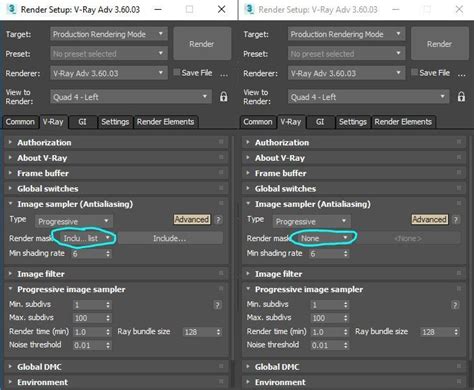Toggle Save File checkbox in right window

[x=414, y=72]
